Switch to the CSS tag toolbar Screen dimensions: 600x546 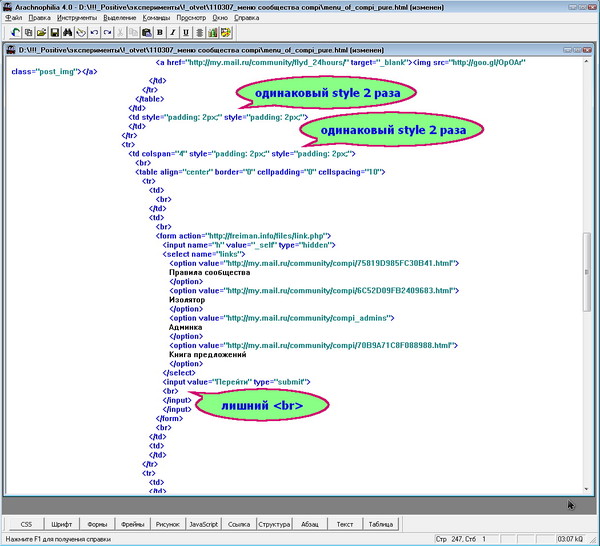[26, 524]
